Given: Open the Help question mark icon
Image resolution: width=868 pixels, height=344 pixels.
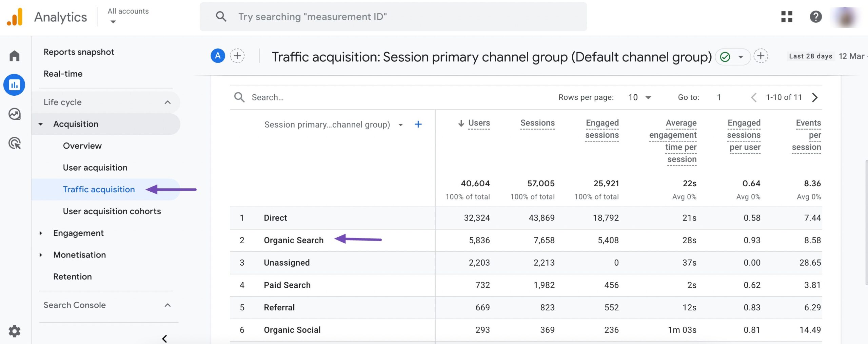Looking at the screenshot, I should point(816,17).
